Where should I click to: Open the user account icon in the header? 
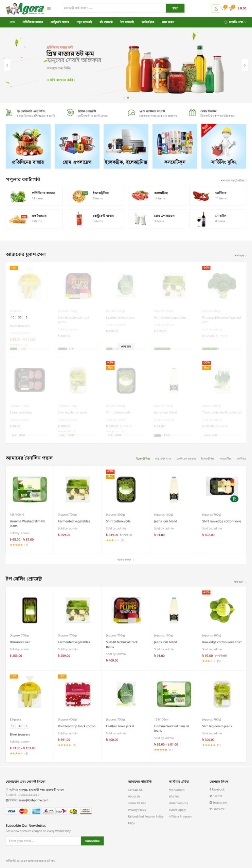[216, 8]
